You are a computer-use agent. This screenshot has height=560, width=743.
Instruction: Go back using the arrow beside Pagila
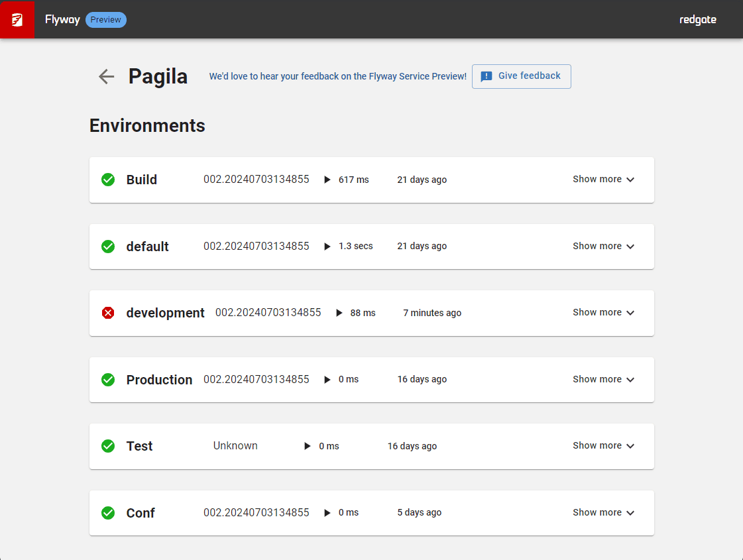(x=106, y=76)
